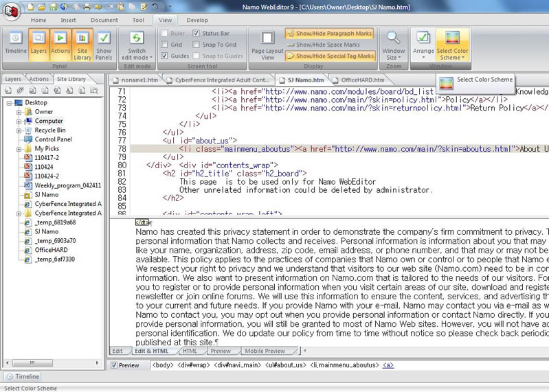Open the Document ribbon tab
Viewport: 549px width, 392px height.
click(104, 20)
